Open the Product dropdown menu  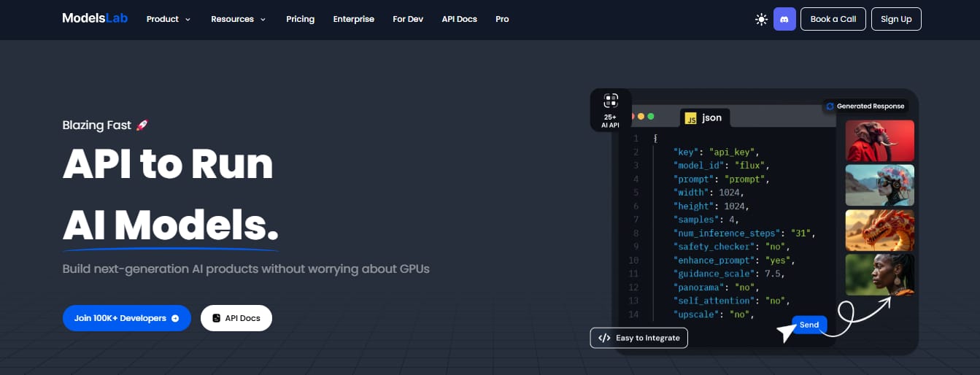click(x=169, y=19)
